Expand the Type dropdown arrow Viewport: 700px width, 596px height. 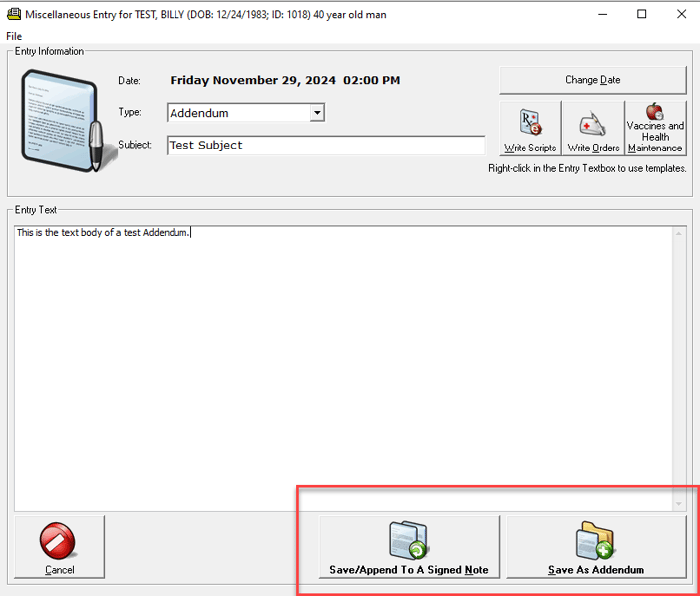coord(317,113)
